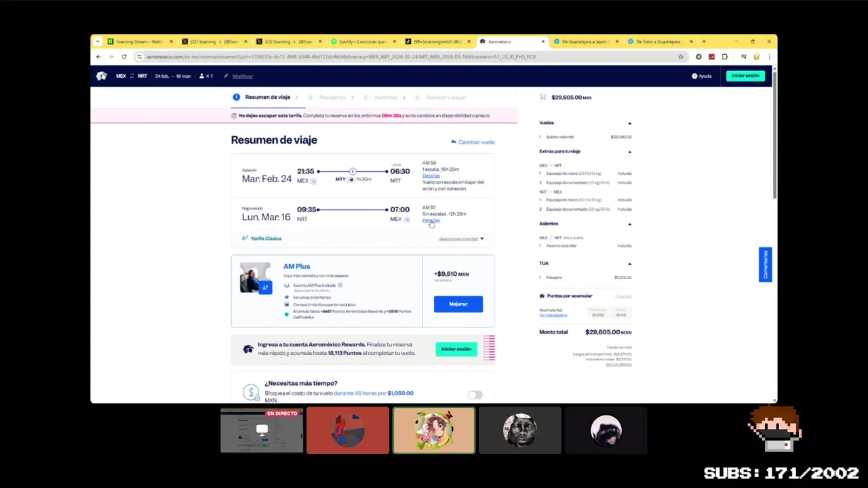This screenshot has height=488, width=868.
Task: Click the Aeroméxico eagle logo
Action: pos(102,76)
